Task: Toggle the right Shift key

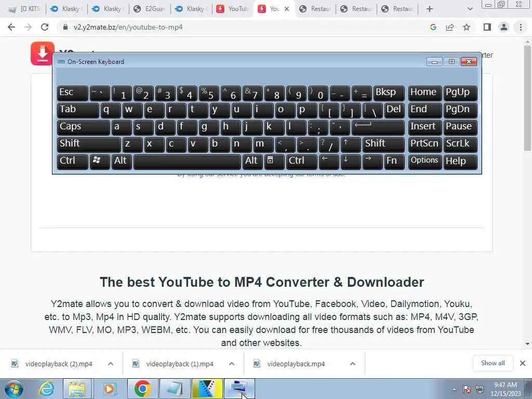Action: [383, 144]
